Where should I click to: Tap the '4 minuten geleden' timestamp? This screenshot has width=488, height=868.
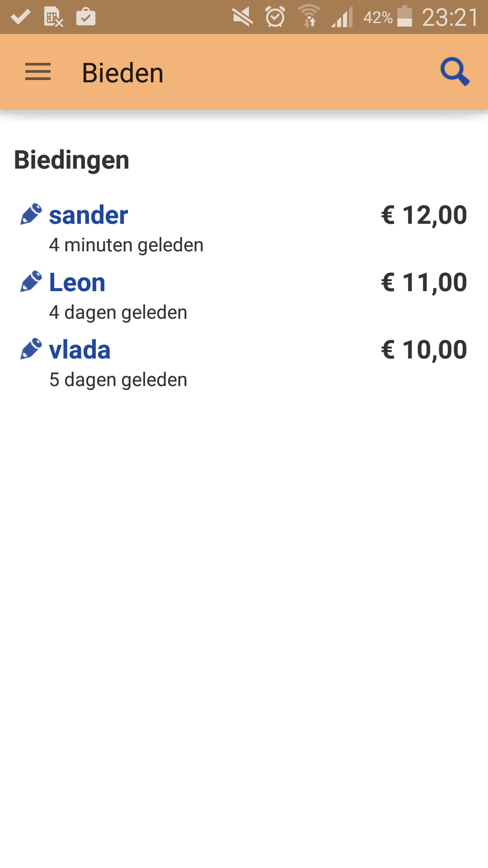tap(126, 245)
